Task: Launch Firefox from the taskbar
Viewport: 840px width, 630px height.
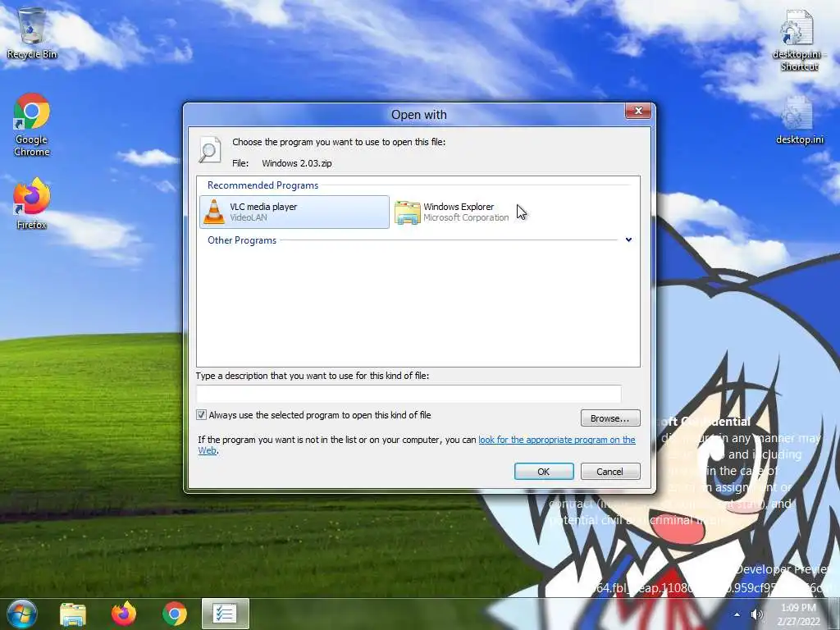Action: [124, 614]
